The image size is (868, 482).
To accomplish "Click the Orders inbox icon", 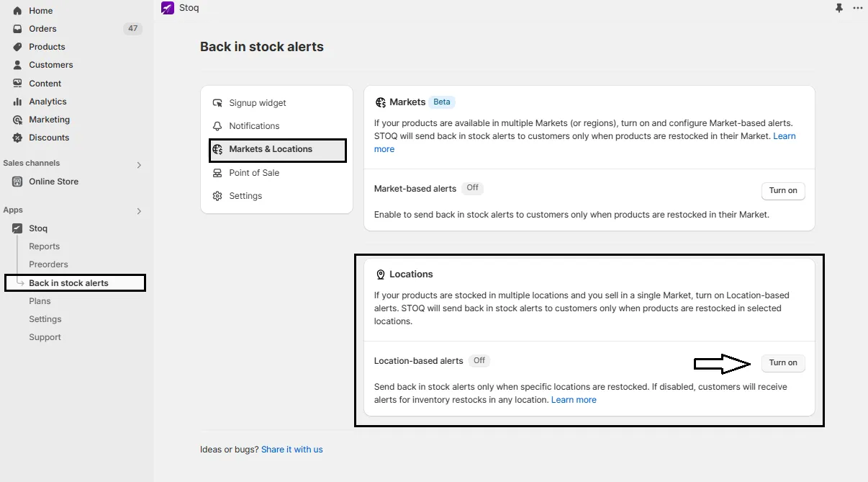I will click(17, 29).
